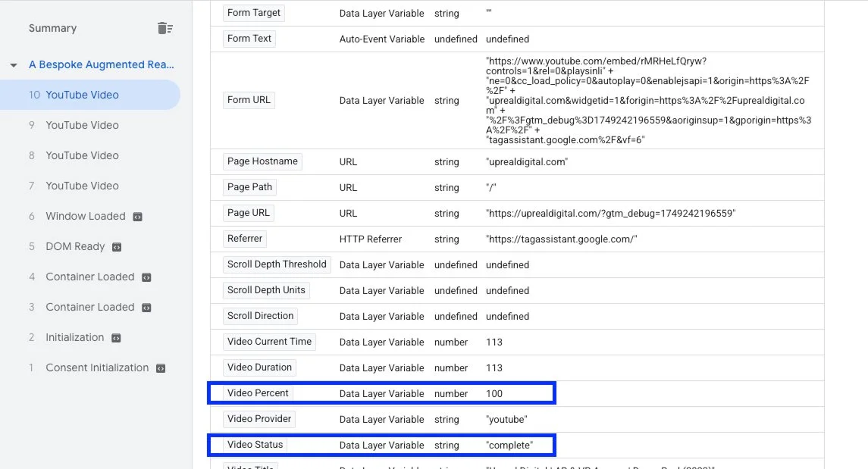
Task: Open the Summary view
Action: click(52, 28)
